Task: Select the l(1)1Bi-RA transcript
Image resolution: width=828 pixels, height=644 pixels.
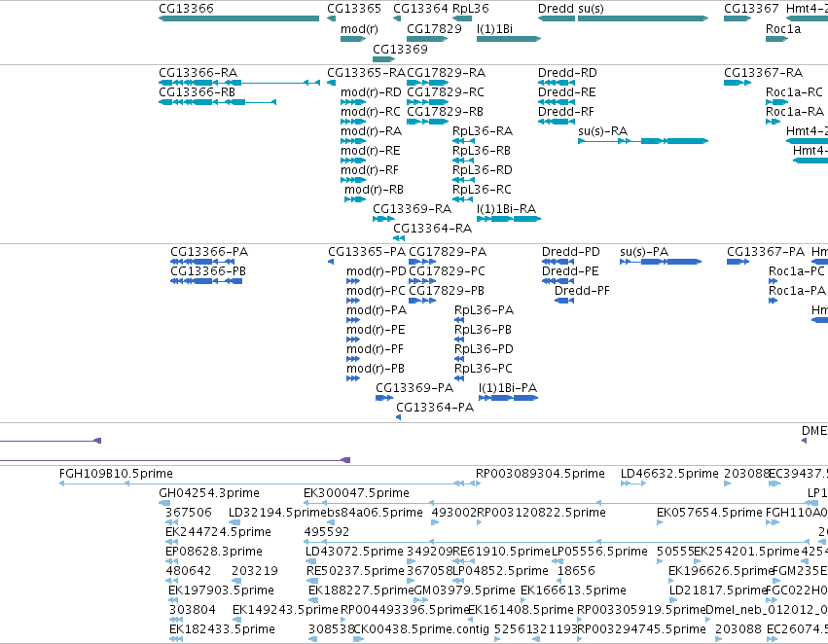Action: click(509, 219)
